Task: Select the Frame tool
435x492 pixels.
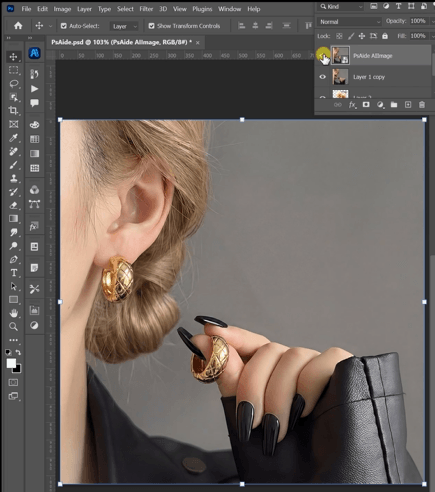Action: (13, 124)
